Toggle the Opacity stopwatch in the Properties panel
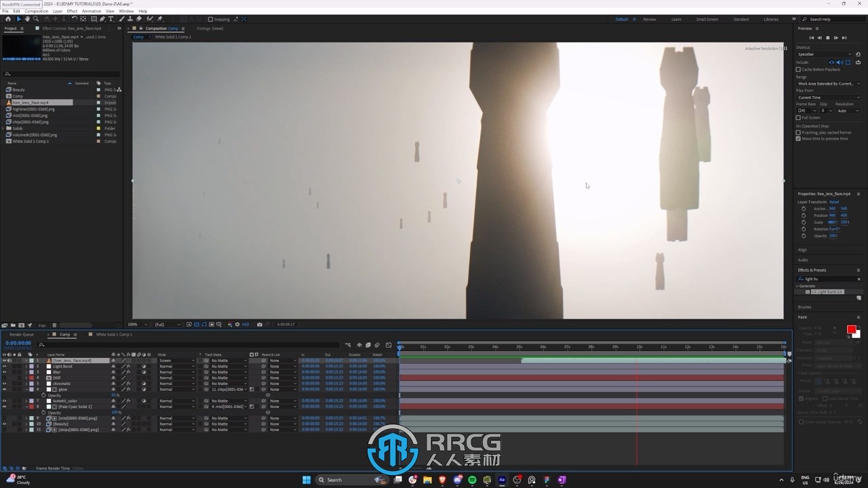 pyautogui.click(x=804, y=236)
